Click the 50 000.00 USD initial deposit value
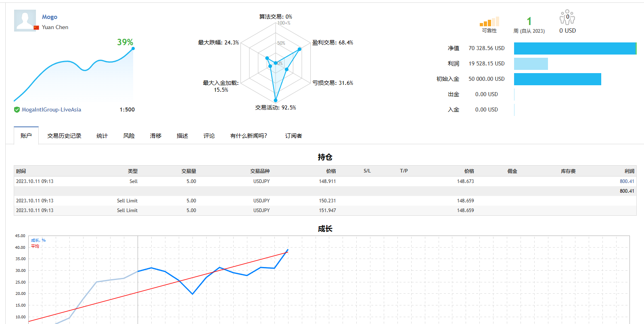This screenshot has width=644, height=324. point(487,79)
